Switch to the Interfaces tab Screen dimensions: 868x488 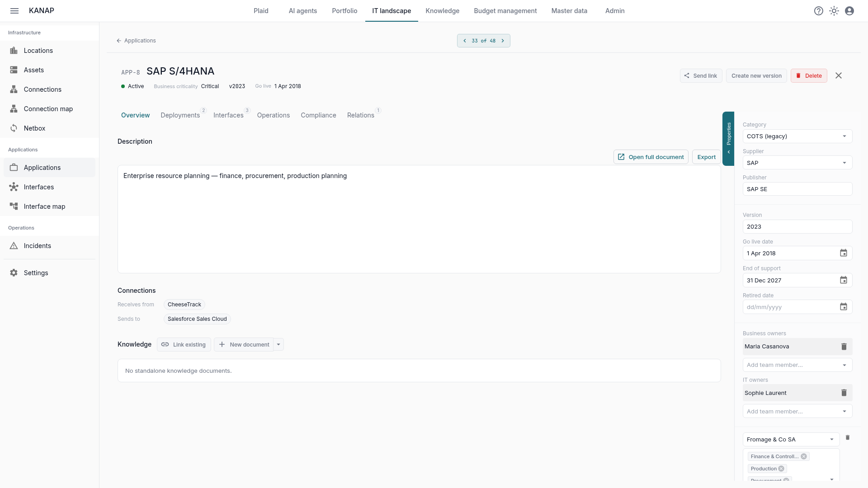pos(228,115)
